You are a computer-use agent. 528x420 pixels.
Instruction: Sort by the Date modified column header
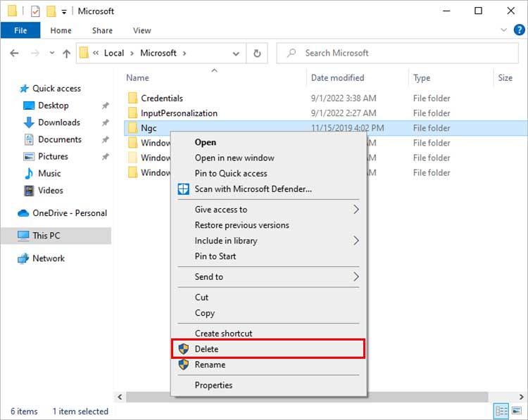337,78
